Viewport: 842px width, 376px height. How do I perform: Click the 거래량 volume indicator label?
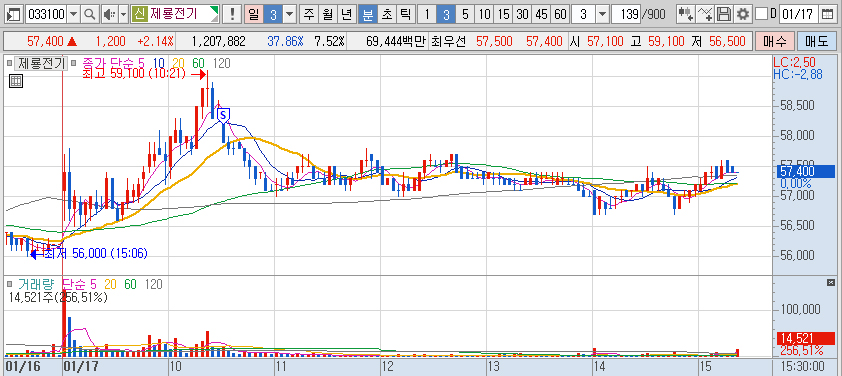[37, 284]
